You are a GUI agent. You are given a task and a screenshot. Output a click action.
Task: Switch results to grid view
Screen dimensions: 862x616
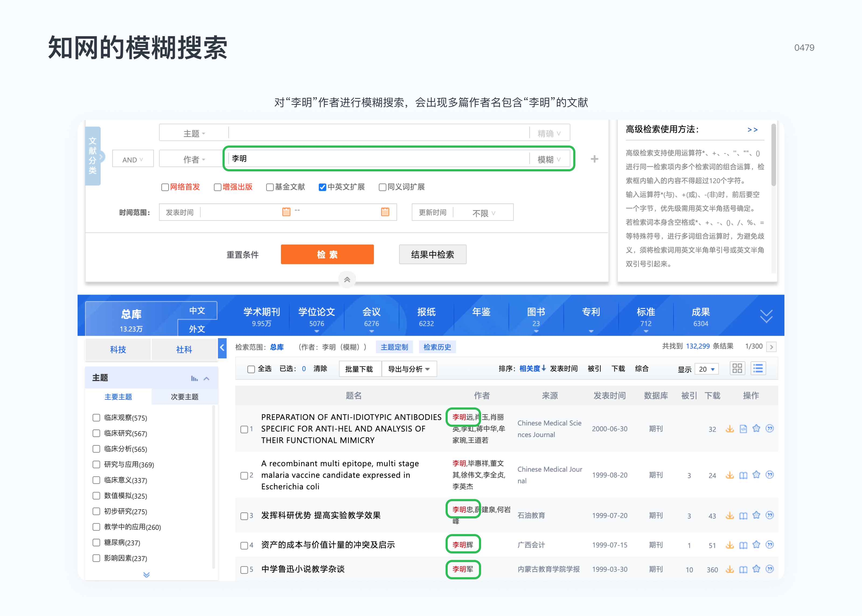tap(737, 368)
